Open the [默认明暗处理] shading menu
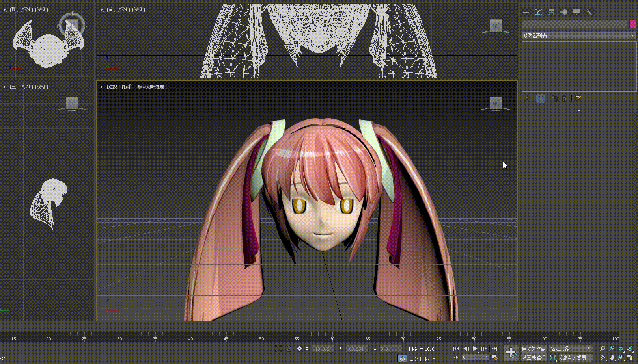Screen dimensions: 638x364 tap(151, 87)
